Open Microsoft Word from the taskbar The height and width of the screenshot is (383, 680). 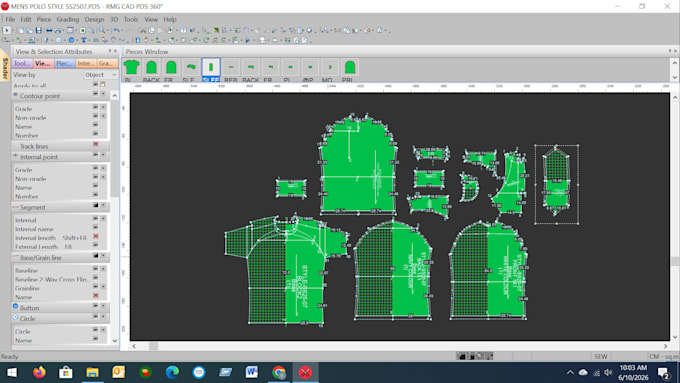(252, 373)
